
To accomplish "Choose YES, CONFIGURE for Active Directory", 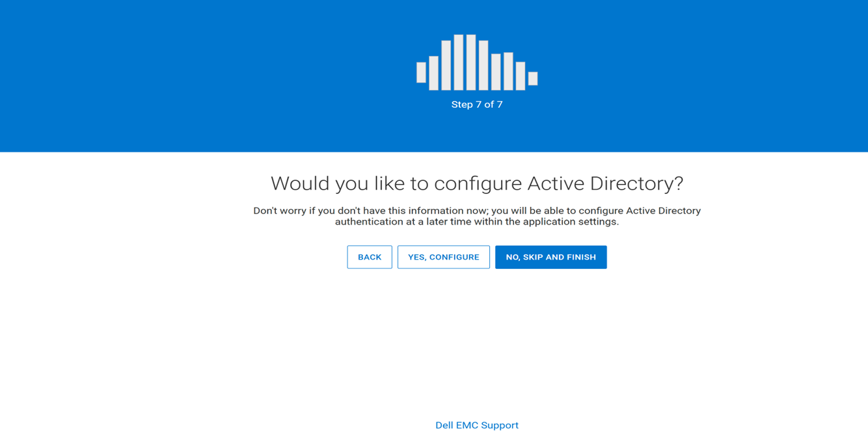I will coord(444,257).
